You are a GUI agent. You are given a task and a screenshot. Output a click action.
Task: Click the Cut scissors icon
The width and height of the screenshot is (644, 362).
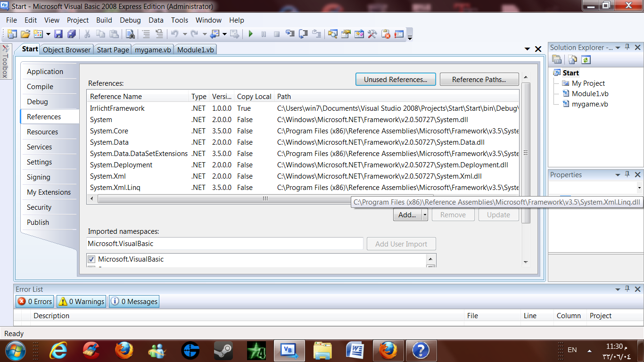tap(87, 34)
